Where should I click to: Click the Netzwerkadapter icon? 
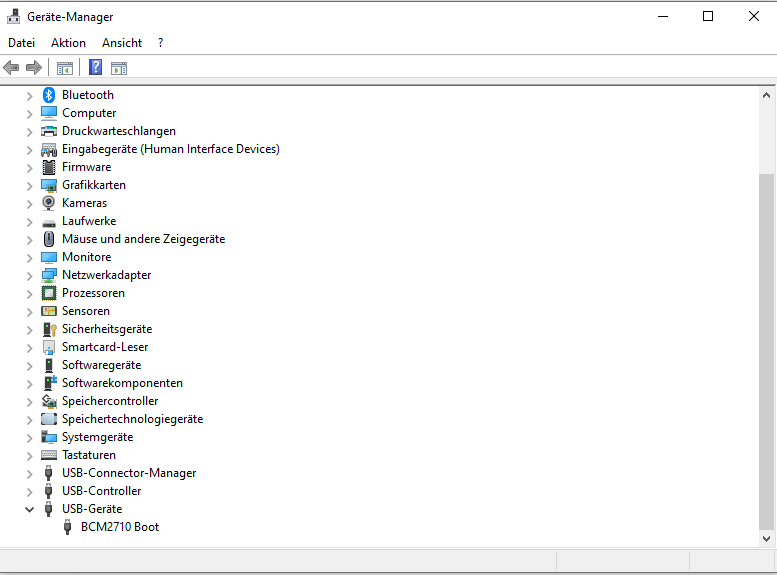49,275
